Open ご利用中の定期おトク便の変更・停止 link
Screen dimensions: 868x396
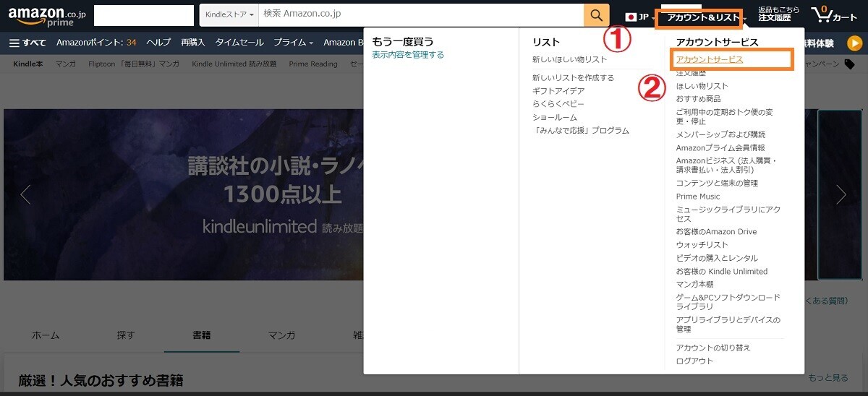pos(725,117)
